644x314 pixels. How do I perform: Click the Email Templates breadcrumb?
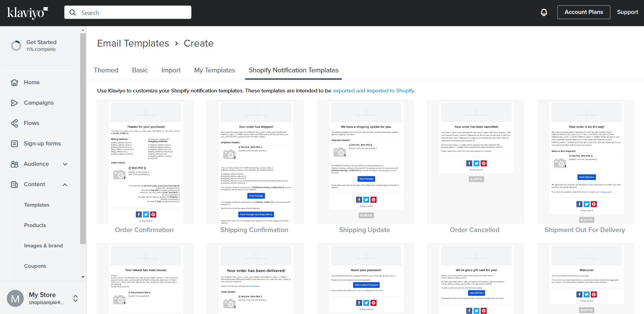coord(133,43)
